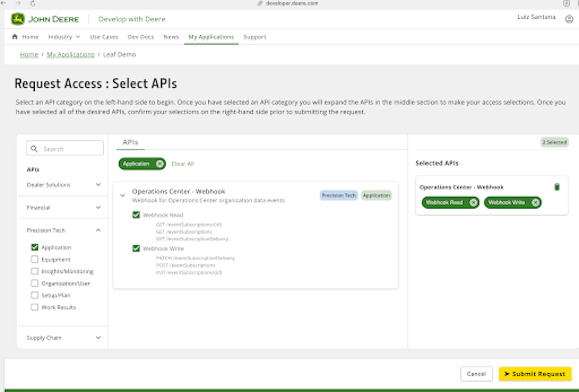This screenshot has height=392, width=579.
Task: Click the Application tag on the webhook card
Action: pyautogui.click(x=376, y=195)
